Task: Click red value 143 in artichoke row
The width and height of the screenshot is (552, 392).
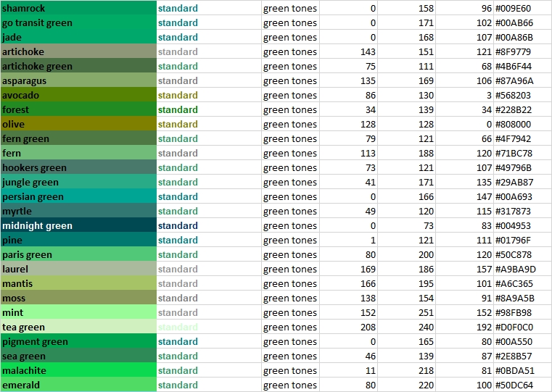Action: [x=368, y=51]
